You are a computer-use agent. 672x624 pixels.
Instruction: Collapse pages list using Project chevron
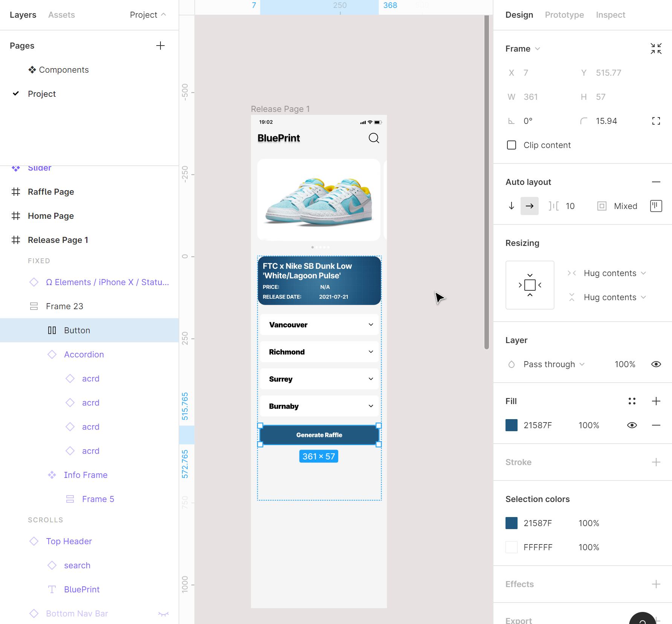(x=163, y=15)
